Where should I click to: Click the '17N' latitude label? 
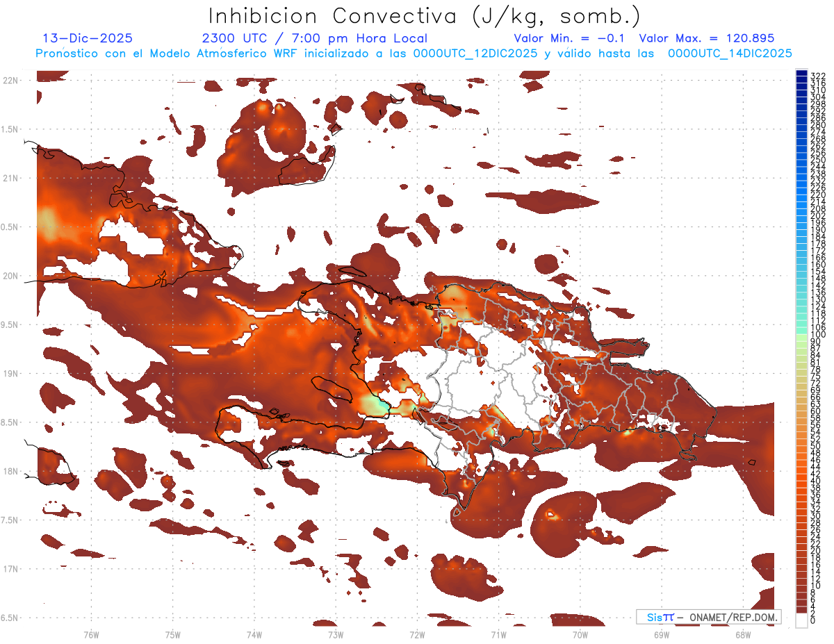pos(10,569)
